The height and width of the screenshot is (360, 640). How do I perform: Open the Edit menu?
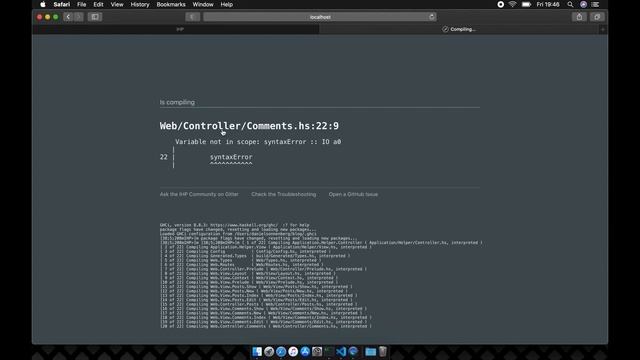(98, 4)
